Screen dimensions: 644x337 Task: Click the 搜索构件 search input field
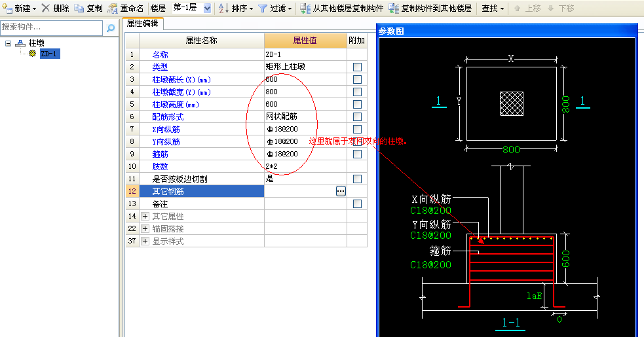(52, 27)
